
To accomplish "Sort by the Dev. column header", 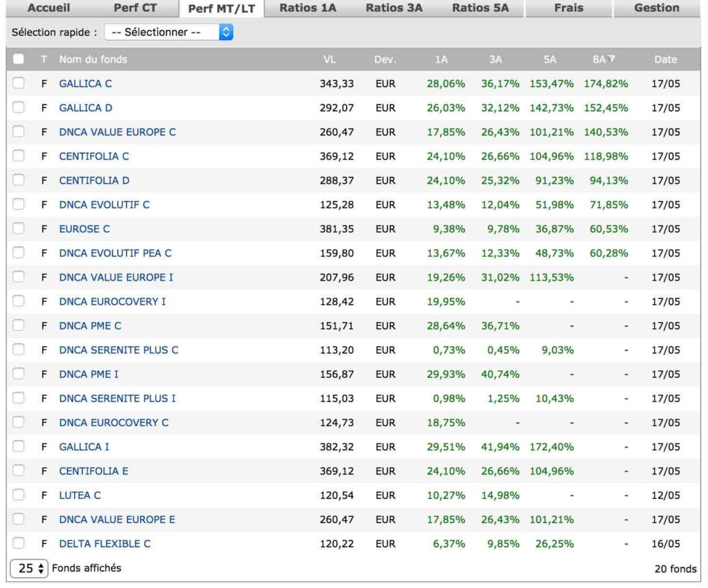I will pyautogui.click(x=385, y=59).
